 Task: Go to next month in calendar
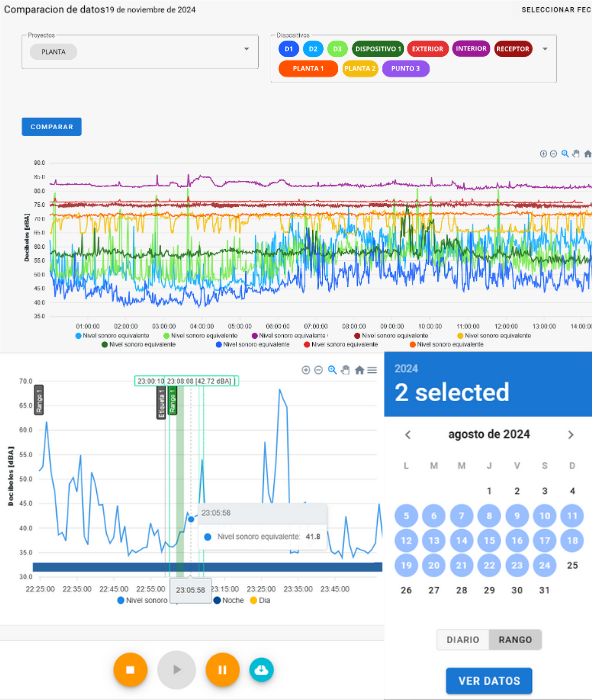coord(571,435)
